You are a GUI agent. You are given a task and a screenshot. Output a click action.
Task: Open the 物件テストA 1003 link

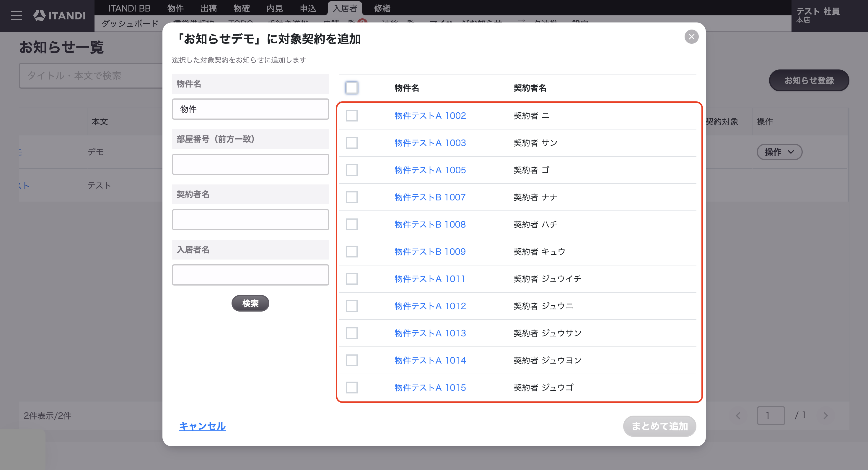click(430, 143)
